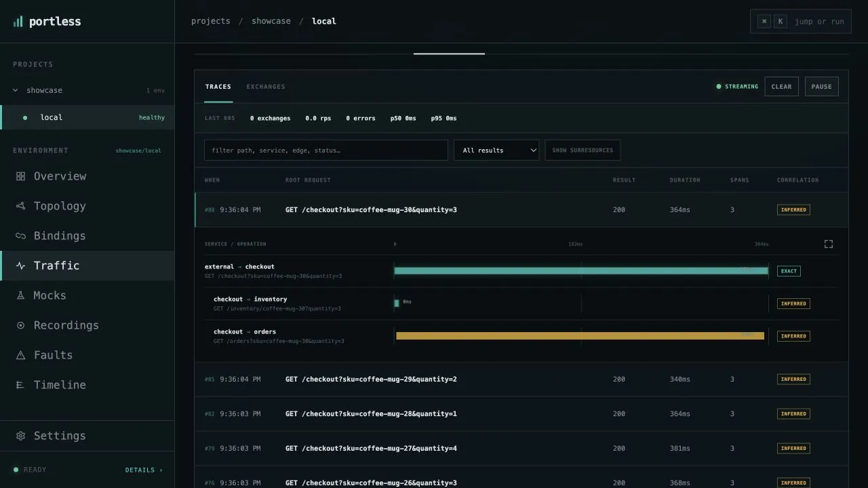This screenshot has height=488, width=868.
Task: Open the Details link in footer
Action: (x=144, y=470)
